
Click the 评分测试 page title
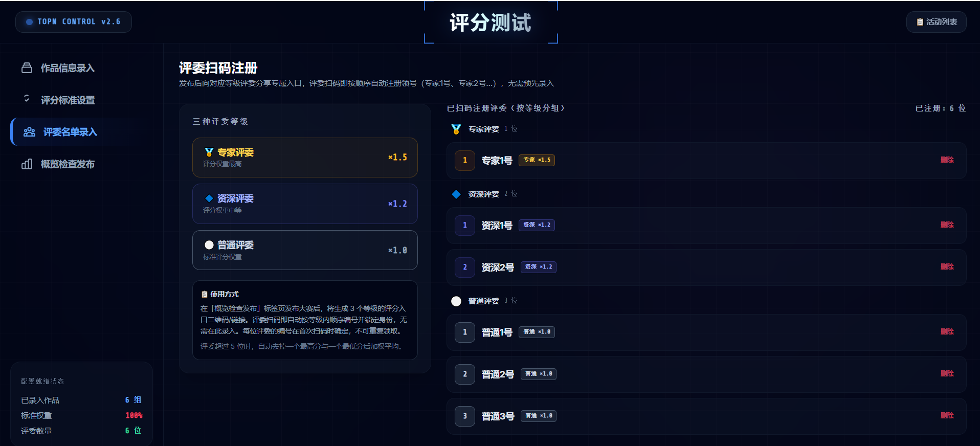(491, 23)
